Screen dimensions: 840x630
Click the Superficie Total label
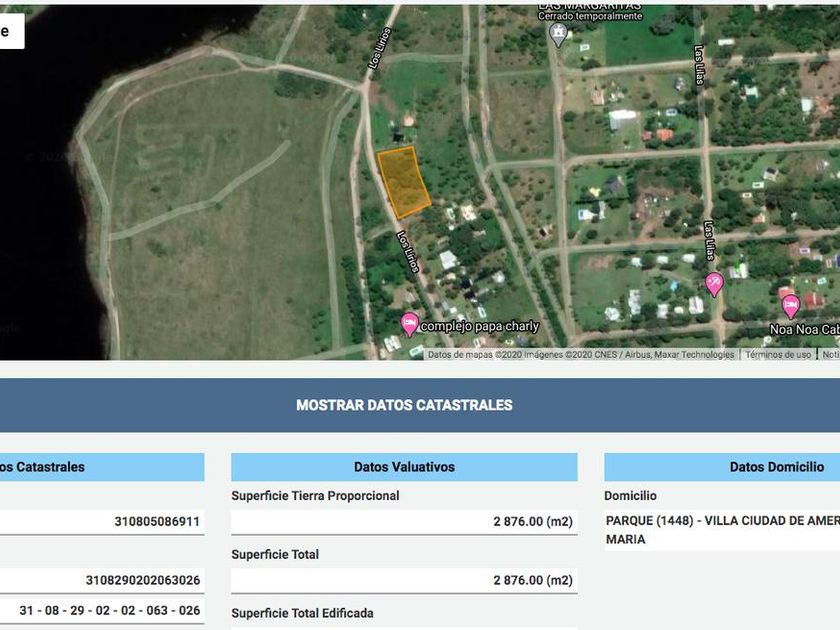[275, 554]
